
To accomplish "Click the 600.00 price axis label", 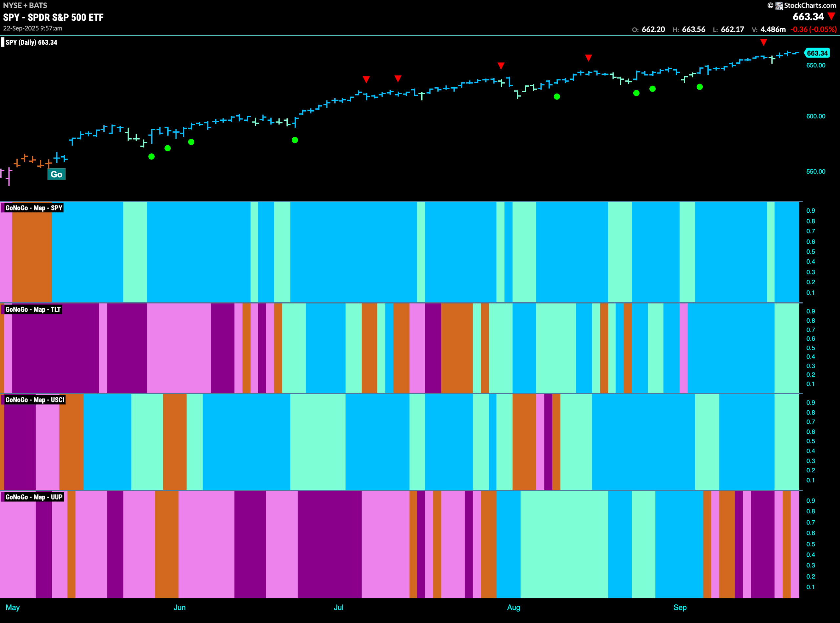I will (815, 116).
